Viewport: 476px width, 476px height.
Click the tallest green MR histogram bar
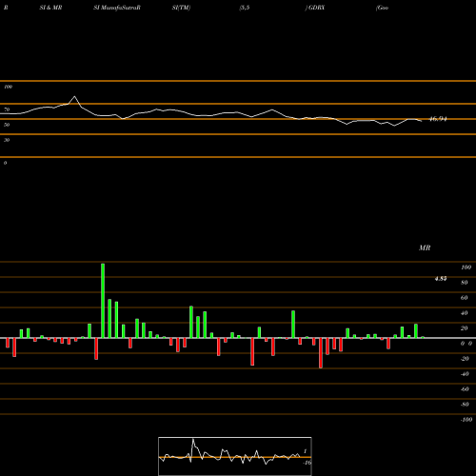[103, 301]
